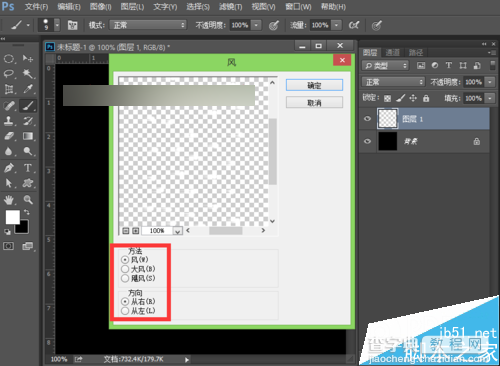Click the white foreground color swatch
Screen dimensions: 500x366
(x=12, y=217)
